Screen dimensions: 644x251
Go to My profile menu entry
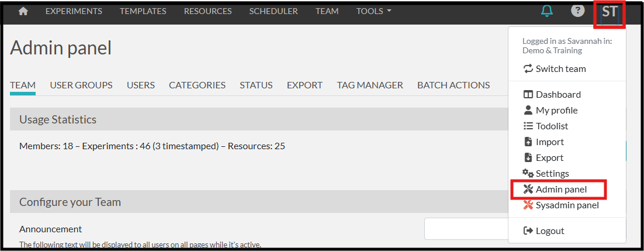550,110
